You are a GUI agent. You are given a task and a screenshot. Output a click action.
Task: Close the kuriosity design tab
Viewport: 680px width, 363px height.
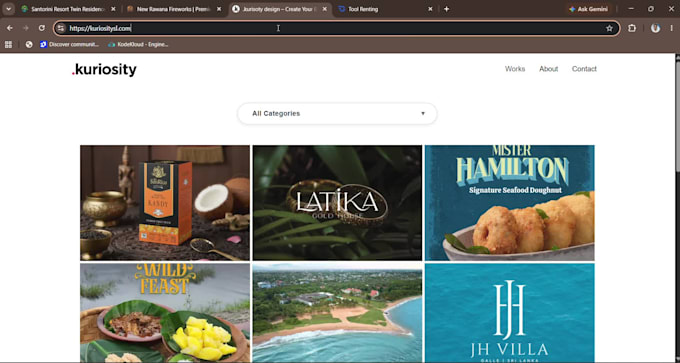click(325, 9)
